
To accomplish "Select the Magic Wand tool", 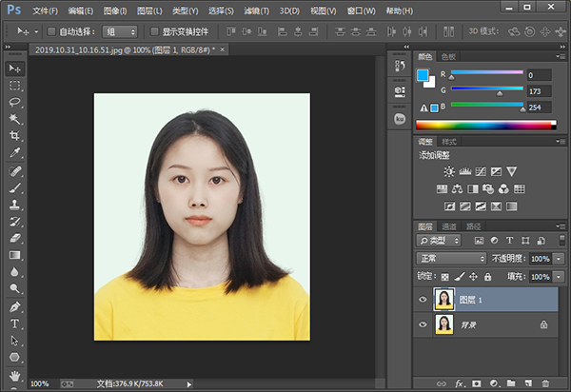I will coord(15,119).
